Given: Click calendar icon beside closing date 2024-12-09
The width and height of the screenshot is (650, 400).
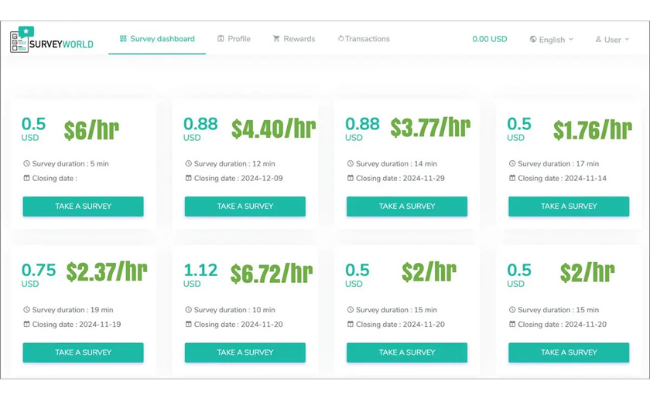Looking at the screenshot, I should tap(188, 178).
